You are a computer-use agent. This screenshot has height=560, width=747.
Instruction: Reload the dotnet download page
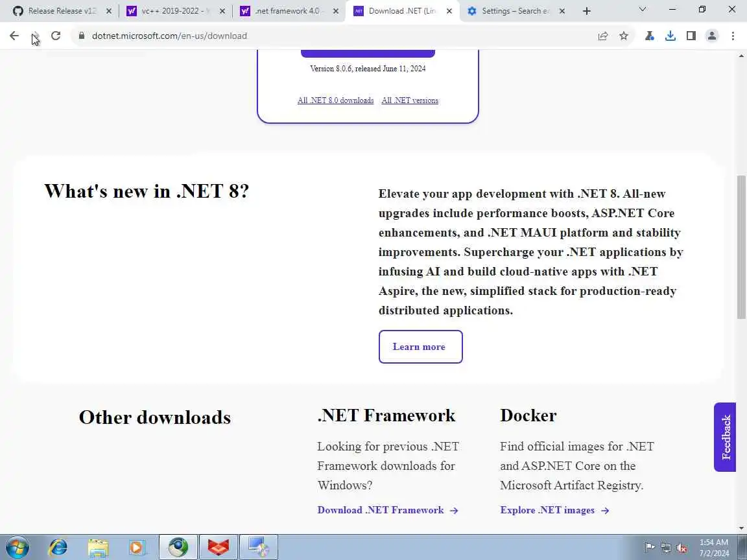[56, 36]
